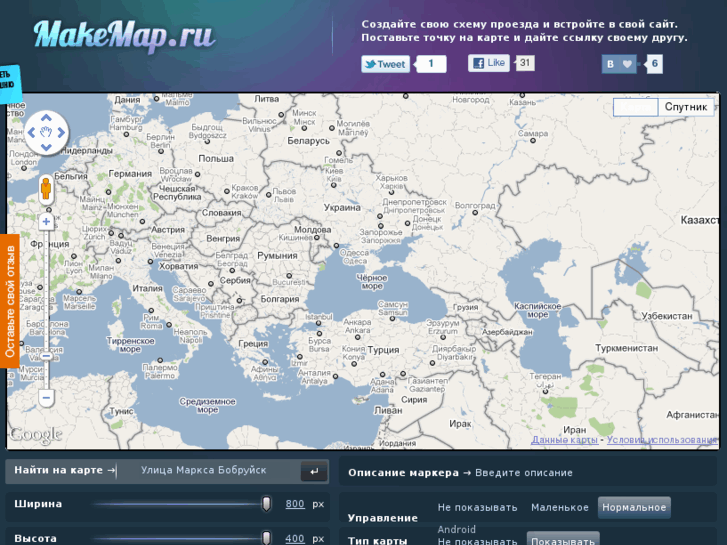
Task: Open the Данные карты link
Action: coord(564,440)
